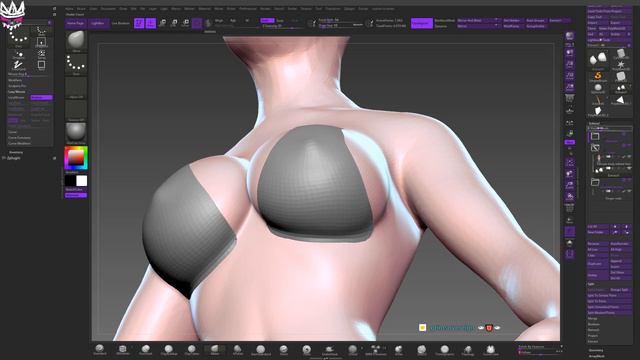Click the Zoom3D view icon
The width and height of the screenshot is (640, 360).
pos(570,185)
